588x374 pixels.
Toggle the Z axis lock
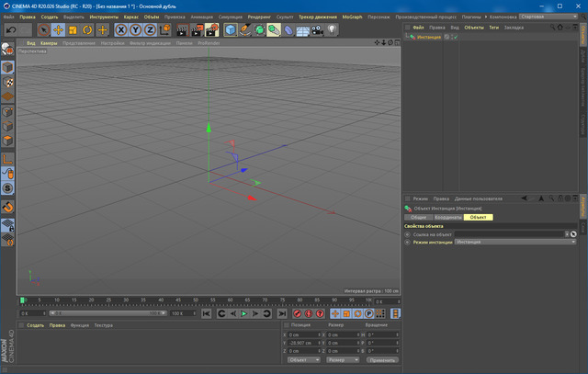[150, 30]
